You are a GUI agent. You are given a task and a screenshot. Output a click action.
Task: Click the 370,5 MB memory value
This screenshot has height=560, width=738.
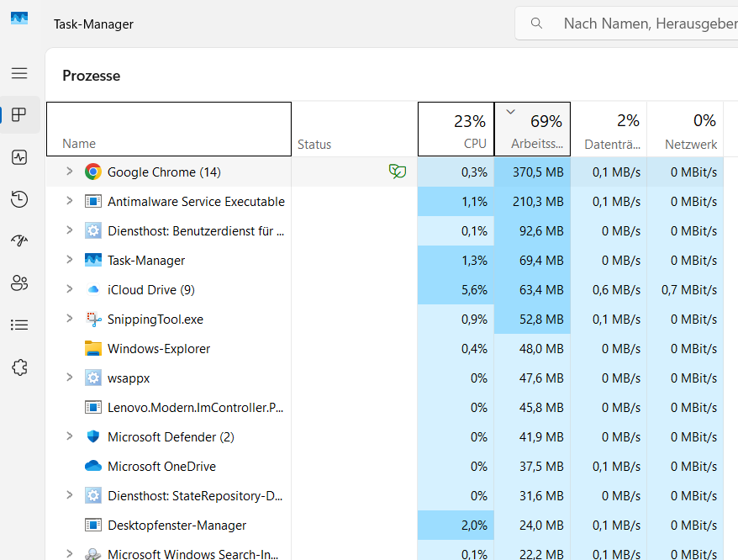click(x=538, y=172)
